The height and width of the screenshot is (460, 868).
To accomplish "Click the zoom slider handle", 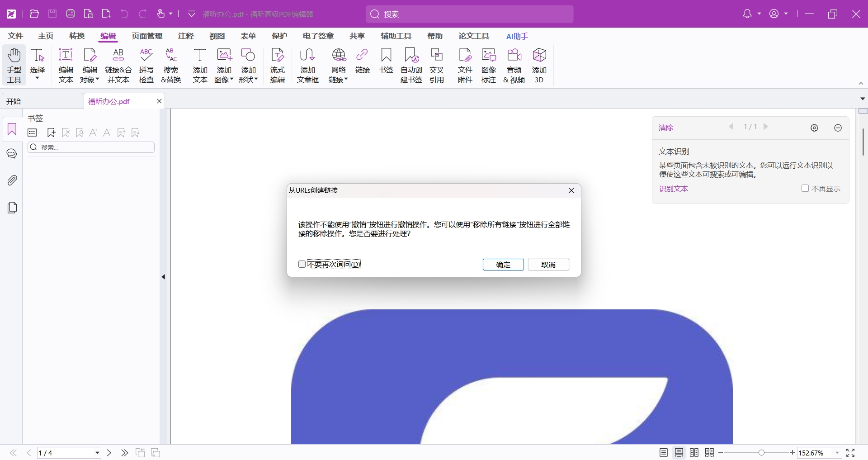I will point(762,453).
